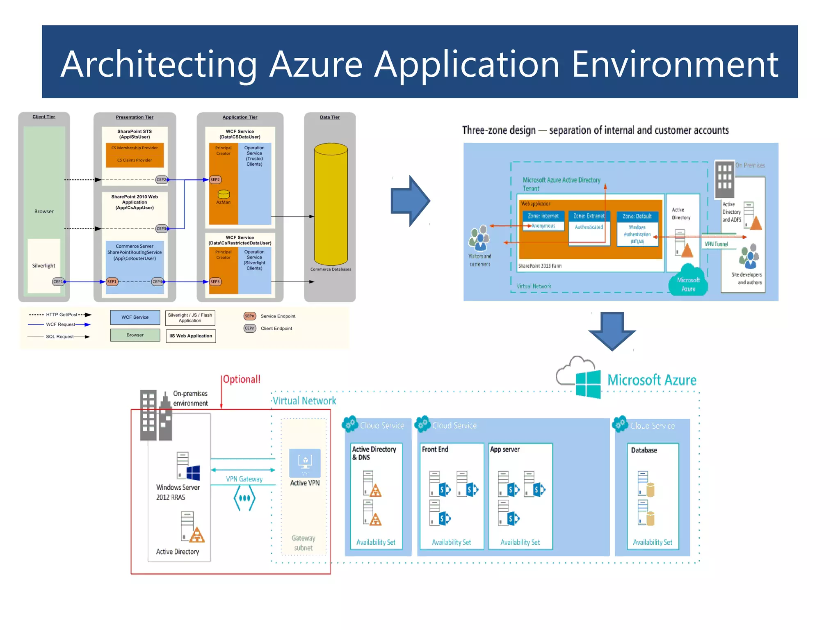840x630 pixels.
Task: Click the red Optional! label
Action: 242,379
